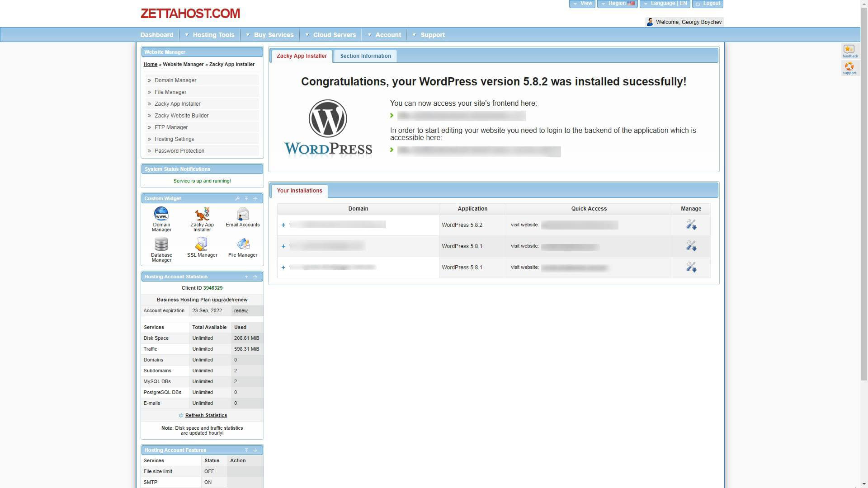
Task: Click the ZETTAHOST.COM logo
Action: (190, 14)
